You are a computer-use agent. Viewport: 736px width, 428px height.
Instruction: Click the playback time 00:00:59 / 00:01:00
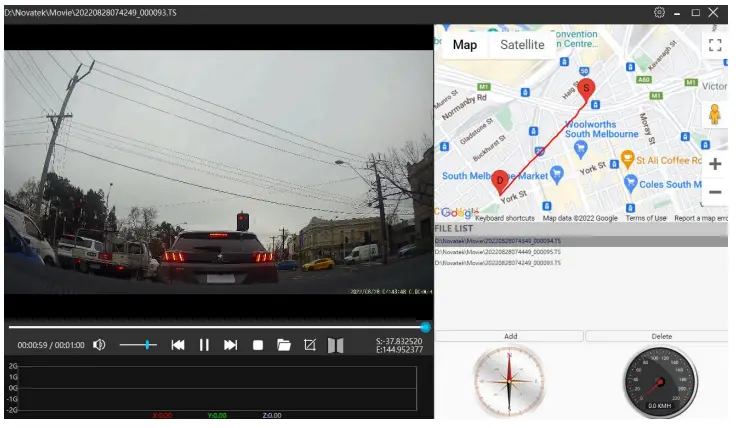tap(51, 345)
